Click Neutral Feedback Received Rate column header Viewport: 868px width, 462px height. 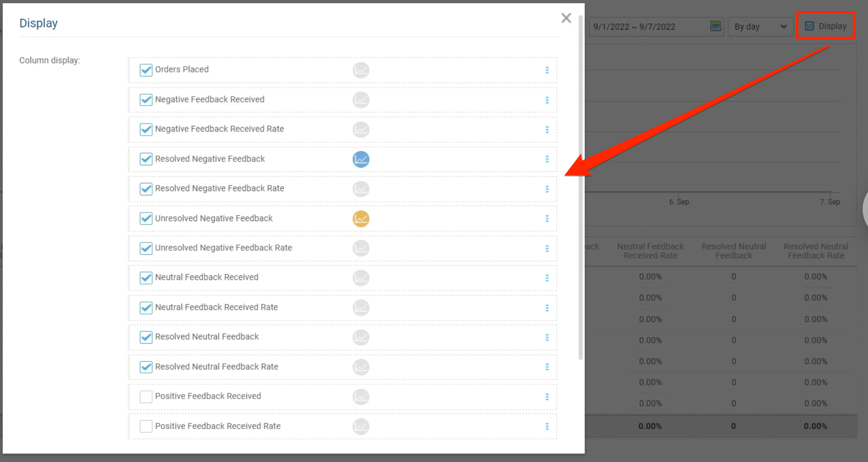(650, 251)
